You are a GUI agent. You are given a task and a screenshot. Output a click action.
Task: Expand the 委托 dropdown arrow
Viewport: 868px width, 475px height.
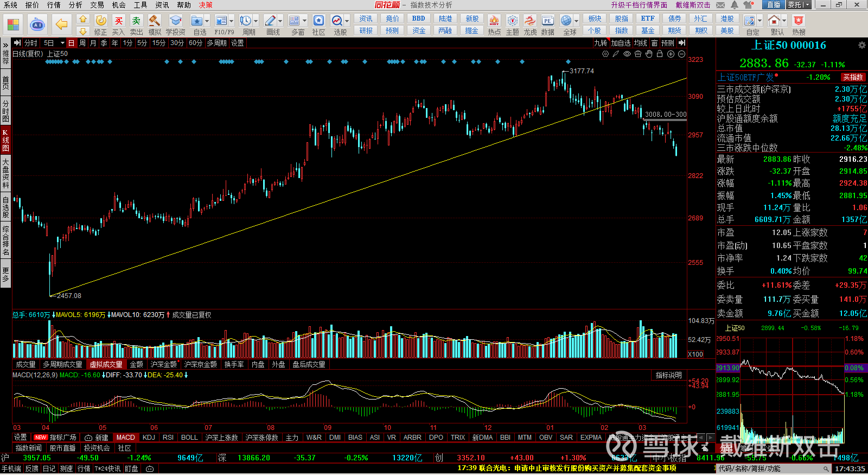point(807,5)
